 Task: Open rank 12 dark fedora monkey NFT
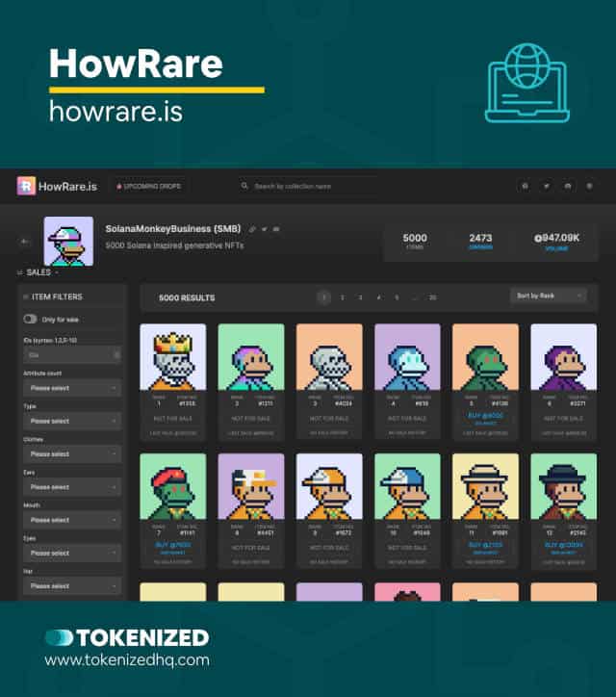564,486
